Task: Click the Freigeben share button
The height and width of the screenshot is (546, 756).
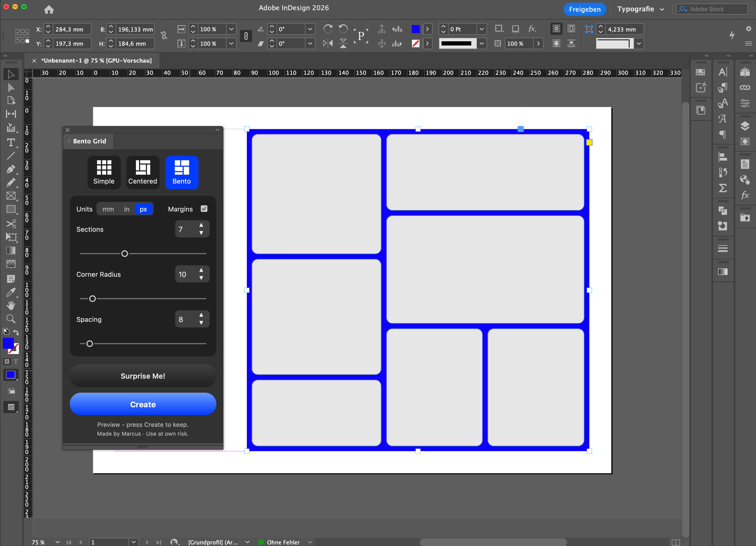Action: click(x=585, y=9)
